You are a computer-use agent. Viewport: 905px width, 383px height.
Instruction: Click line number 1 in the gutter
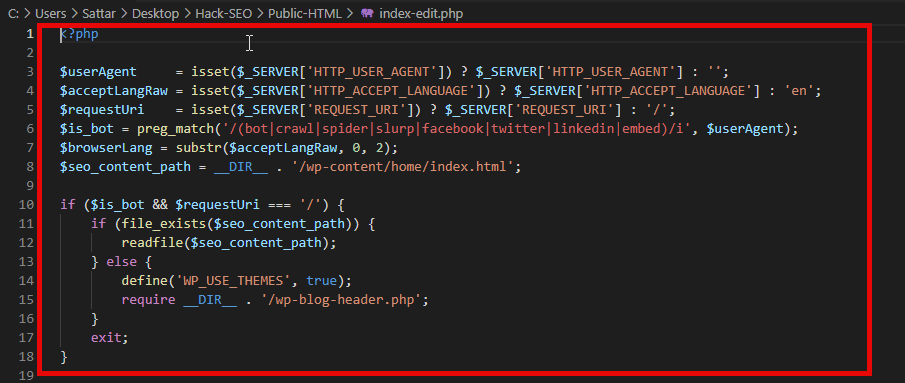click(x=29, y=34)
